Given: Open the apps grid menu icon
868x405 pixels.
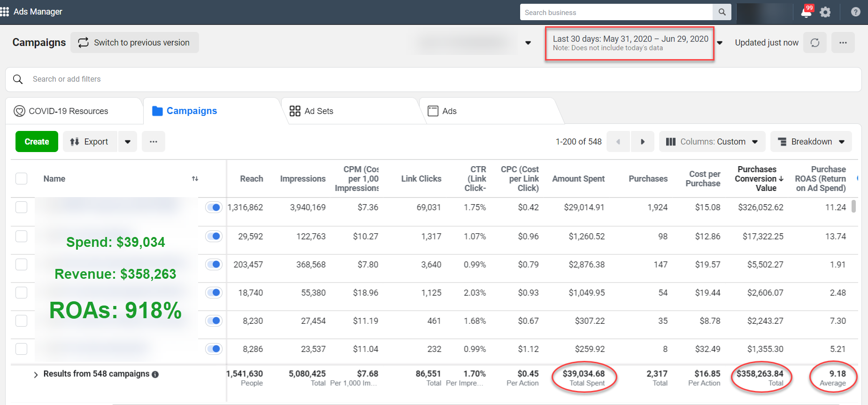Looking at the screenshot, I should 5,12.
